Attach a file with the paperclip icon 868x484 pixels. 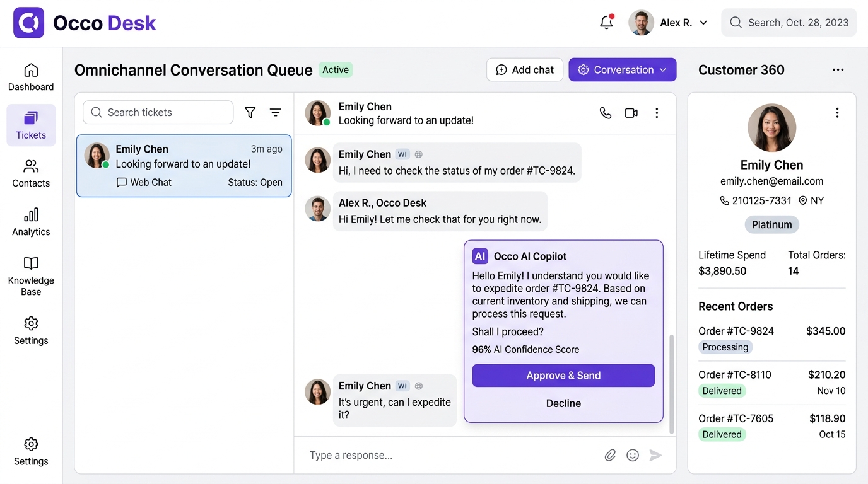point(610,455)
